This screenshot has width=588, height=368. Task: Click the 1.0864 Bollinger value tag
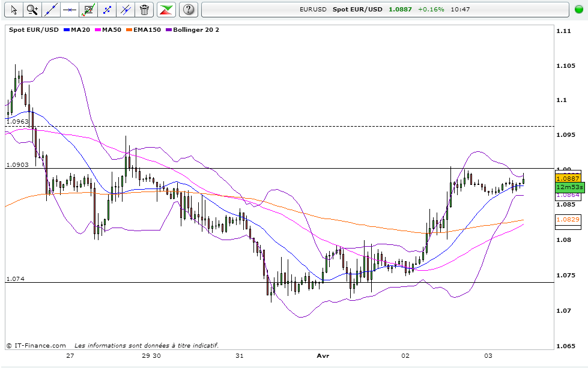[x=568, y=195]
